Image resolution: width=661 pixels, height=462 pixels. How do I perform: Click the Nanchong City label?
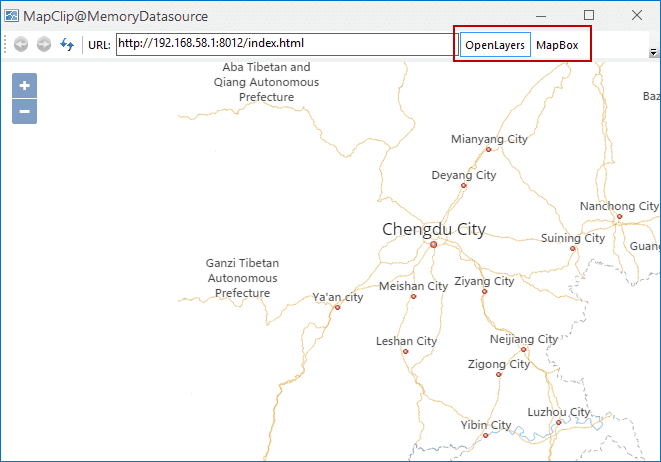(619, 206)
